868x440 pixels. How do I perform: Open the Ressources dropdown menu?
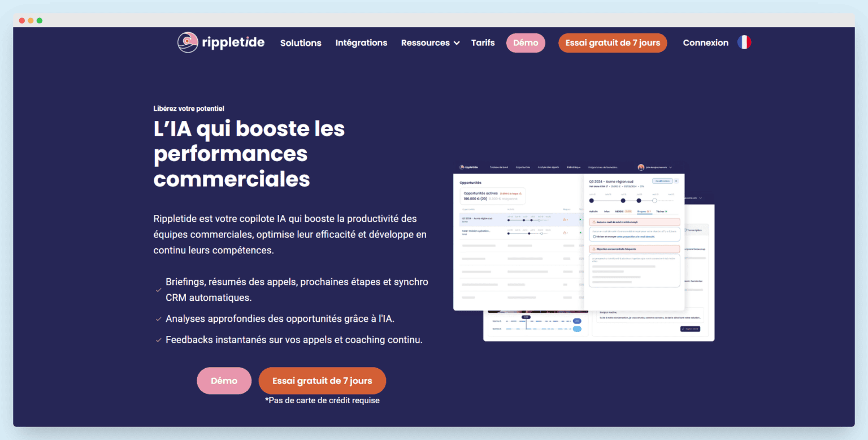coord(429,42)
